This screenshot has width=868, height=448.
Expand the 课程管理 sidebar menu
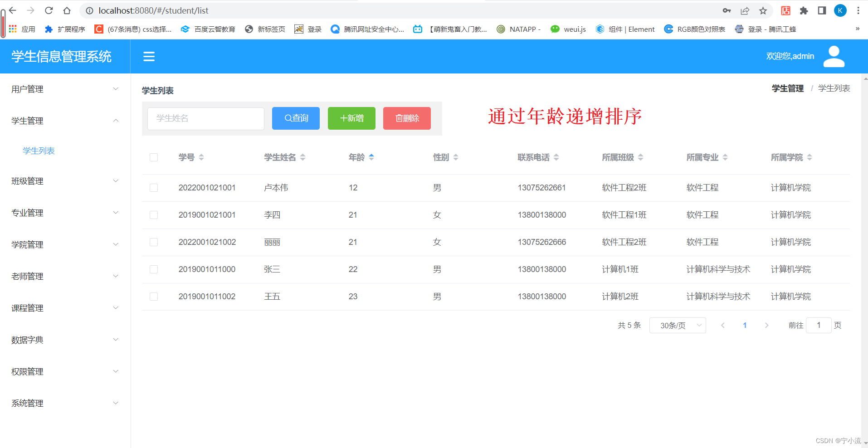click(x=65, y=308)
